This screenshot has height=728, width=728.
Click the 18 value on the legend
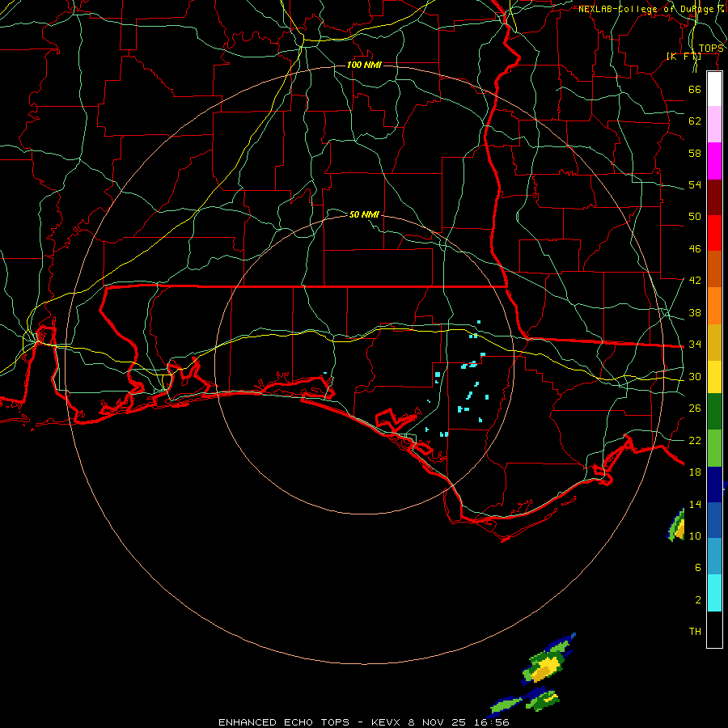(x=695, y=472)
